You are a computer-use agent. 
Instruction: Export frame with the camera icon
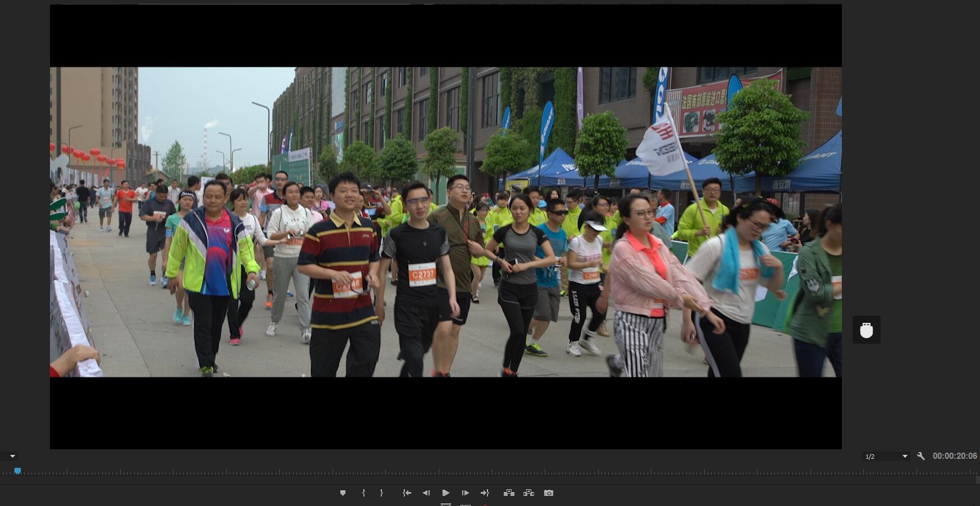549,493
